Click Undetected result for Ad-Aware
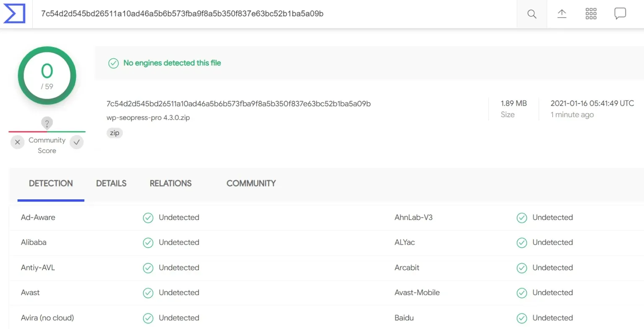 [179, 217]
